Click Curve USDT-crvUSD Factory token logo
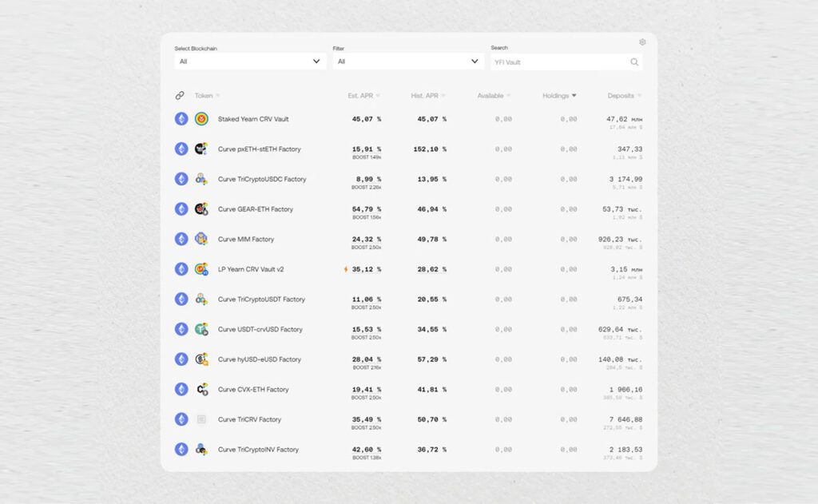This screenshot has width=818, height=504. pos(201,329)
